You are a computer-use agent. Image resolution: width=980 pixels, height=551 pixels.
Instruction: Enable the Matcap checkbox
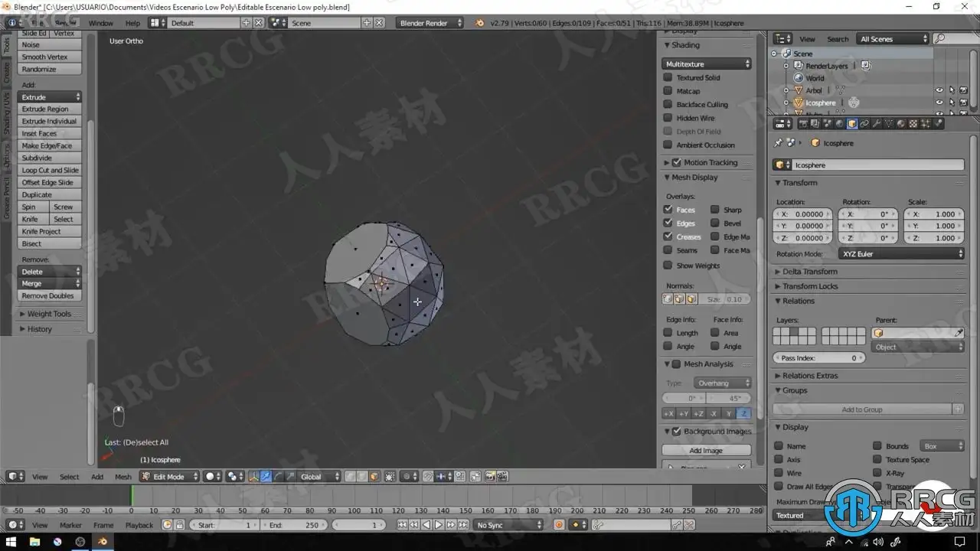(x=668, y=91)
